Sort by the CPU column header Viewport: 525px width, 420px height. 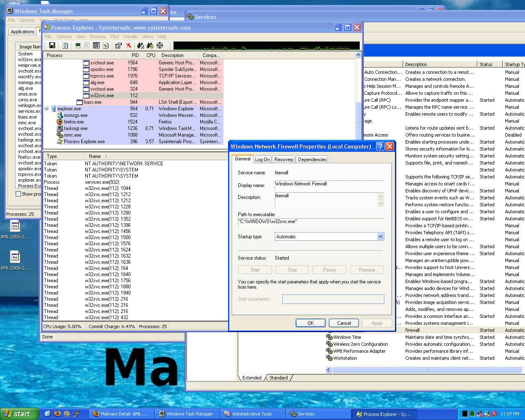click(x=150, y=55)
